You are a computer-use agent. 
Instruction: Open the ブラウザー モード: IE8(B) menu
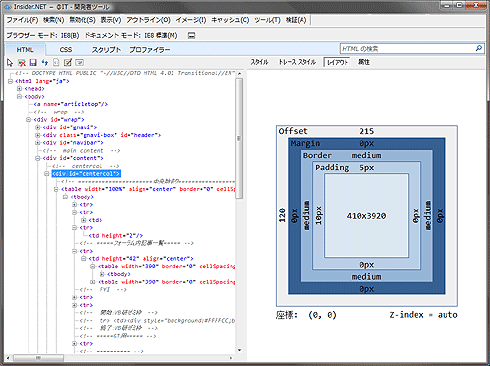pyautogui.click(x=43, y=35)
